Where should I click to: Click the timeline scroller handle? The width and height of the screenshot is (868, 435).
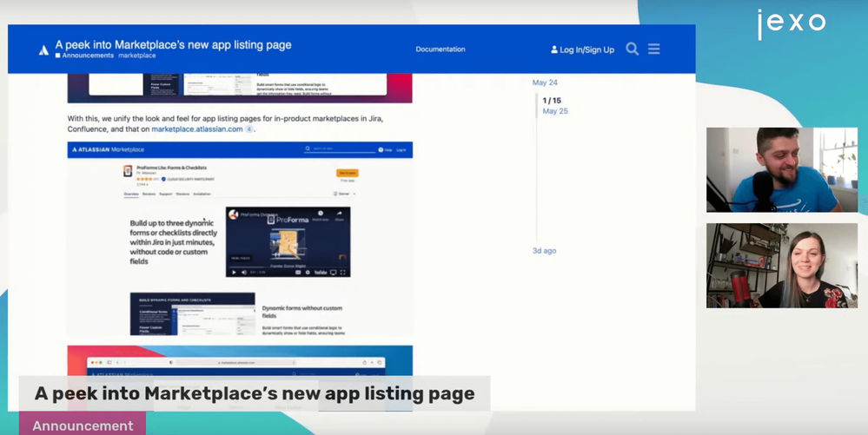(x=537, y=106)
